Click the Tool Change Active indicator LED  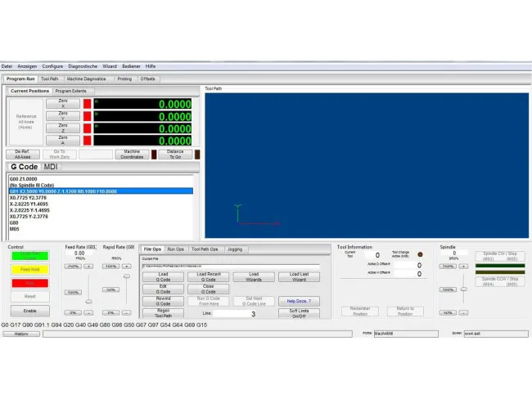[x=421, y=254]
